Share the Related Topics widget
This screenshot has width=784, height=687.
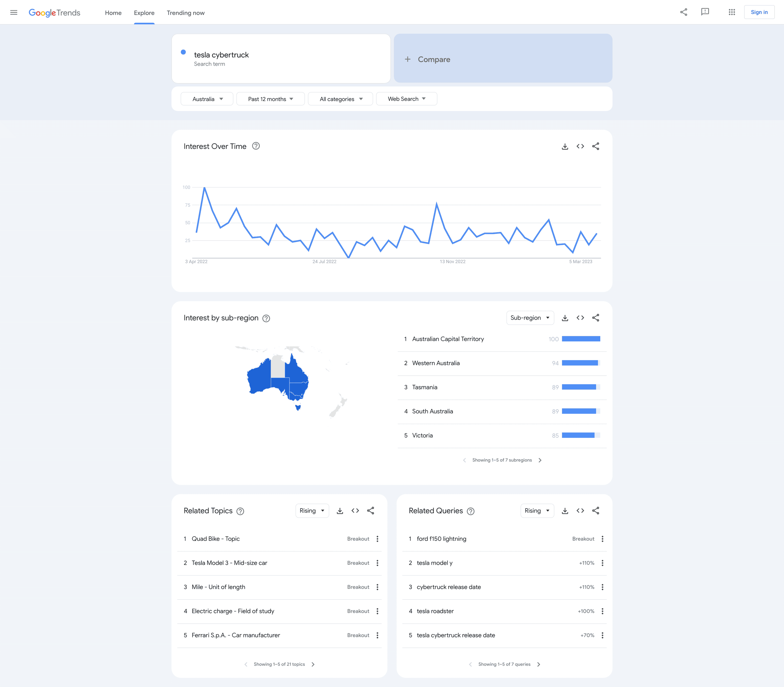[x=371, y=511]
